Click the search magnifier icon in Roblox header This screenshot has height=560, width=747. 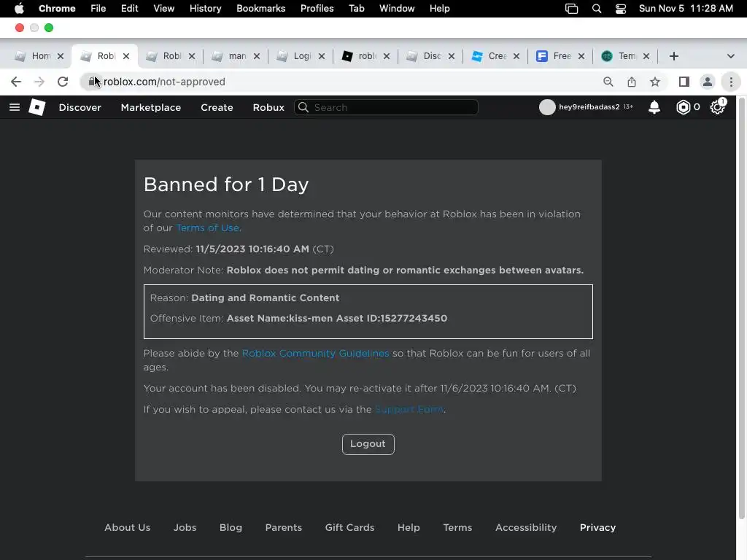303,107
